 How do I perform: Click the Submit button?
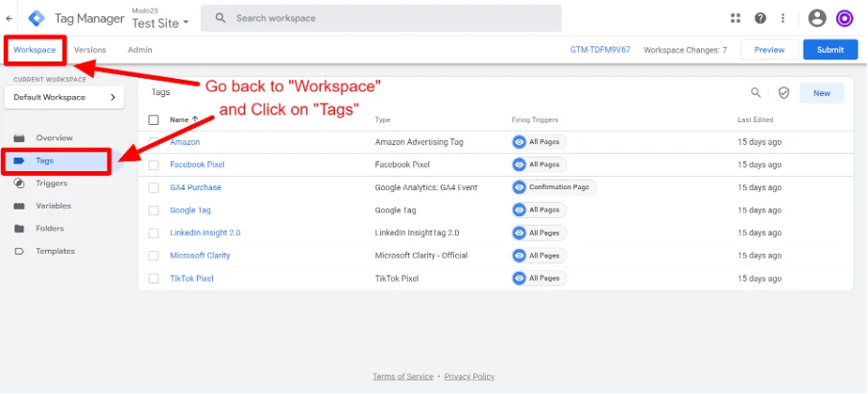pyautogui.click(x=830, y=50)
